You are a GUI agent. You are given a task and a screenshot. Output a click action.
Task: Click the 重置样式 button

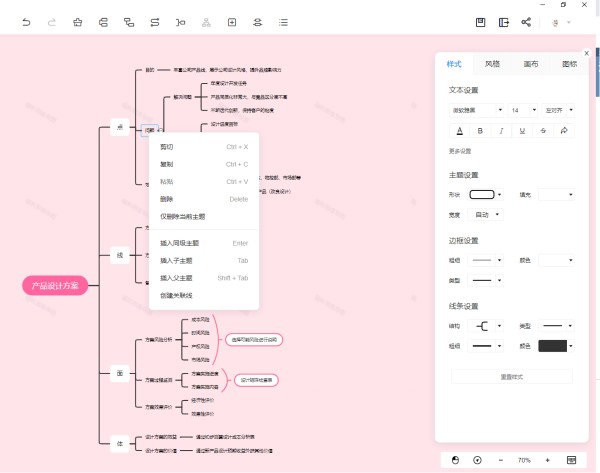point(512,377)
